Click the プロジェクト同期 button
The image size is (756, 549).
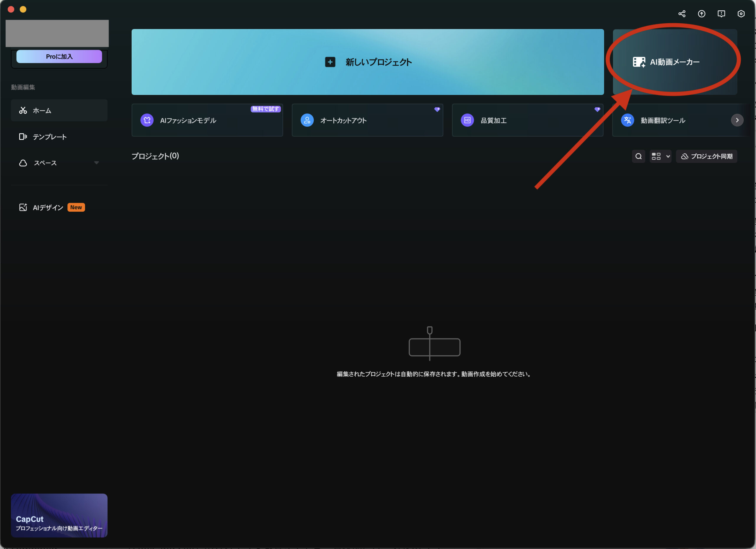(x=706, y=156)
